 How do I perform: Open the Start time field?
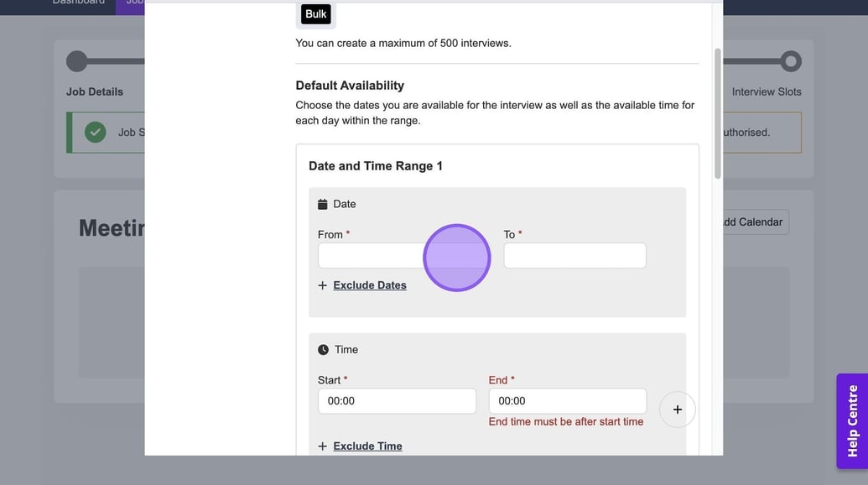coord(397,401)
